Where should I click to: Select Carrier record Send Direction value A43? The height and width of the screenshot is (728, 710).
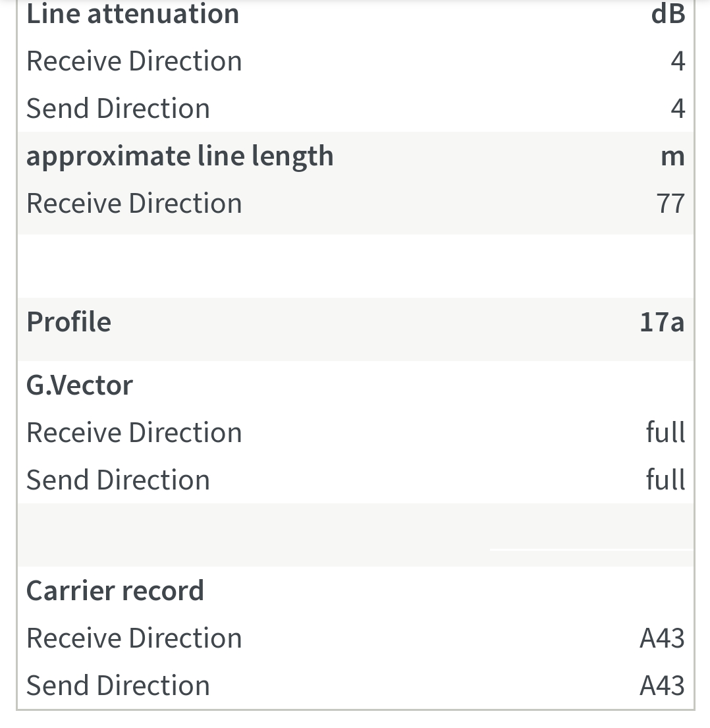point(662,686)
